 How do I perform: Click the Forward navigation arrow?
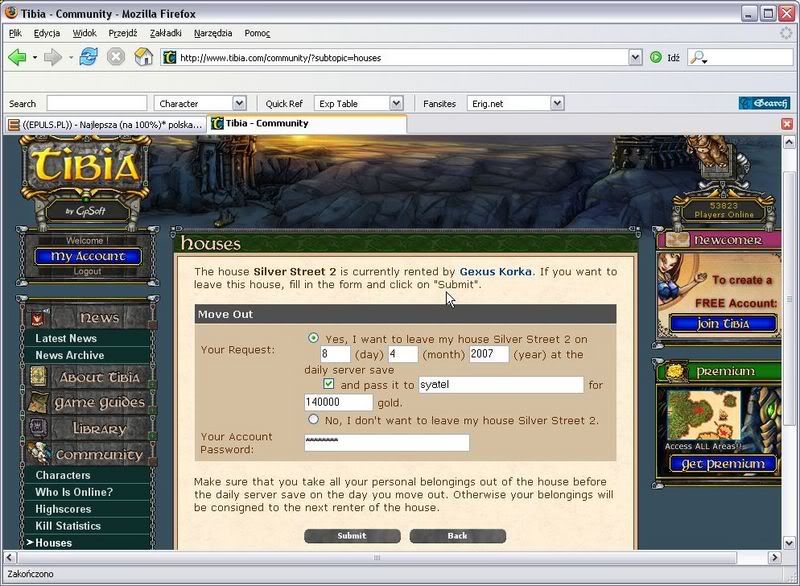tap(53, 57)
